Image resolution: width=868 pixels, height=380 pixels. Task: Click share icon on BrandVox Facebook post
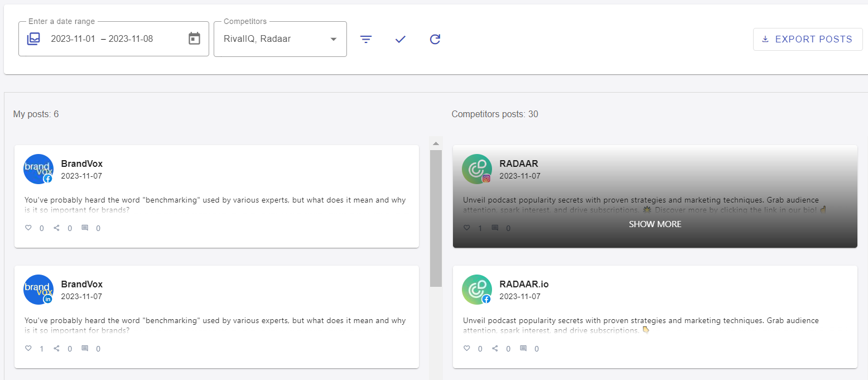56,228
